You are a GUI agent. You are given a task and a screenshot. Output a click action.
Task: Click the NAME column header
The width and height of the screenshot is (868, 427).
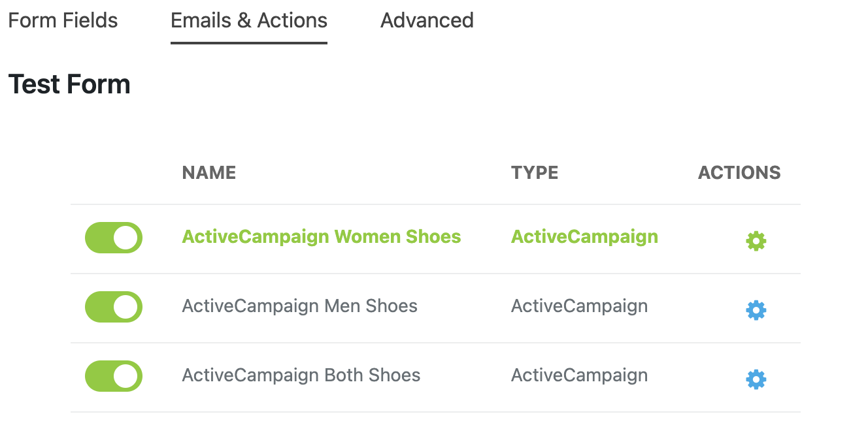(x=209, y=172)
